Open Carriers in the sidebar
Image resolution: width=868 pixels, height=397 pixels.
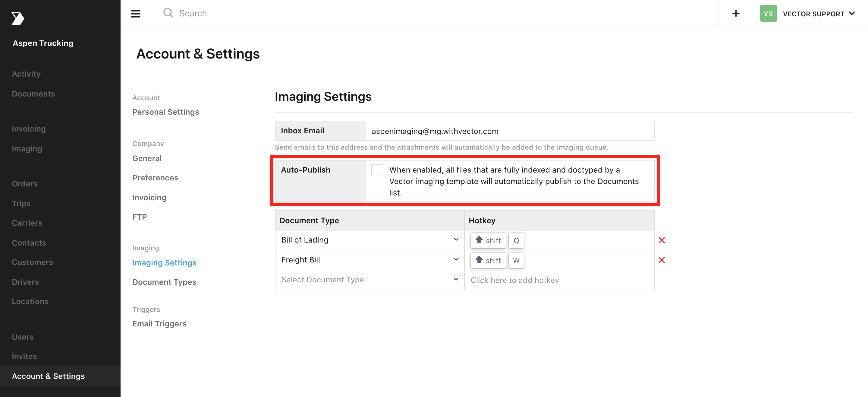(27, 223)
